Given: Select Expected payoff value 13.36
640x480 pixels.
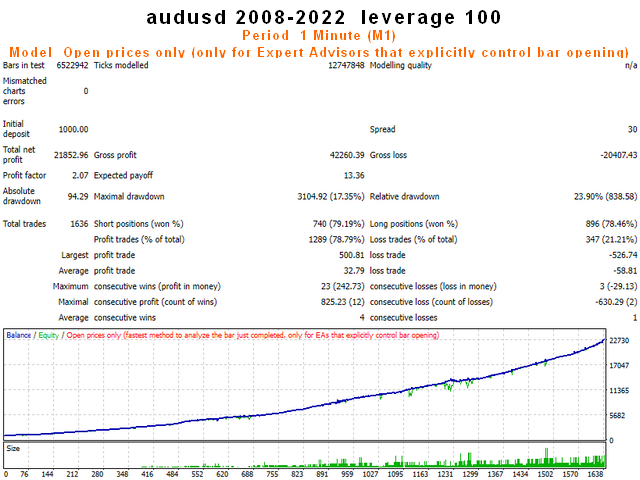Looking at the screenshot, I should pos(354,176).
